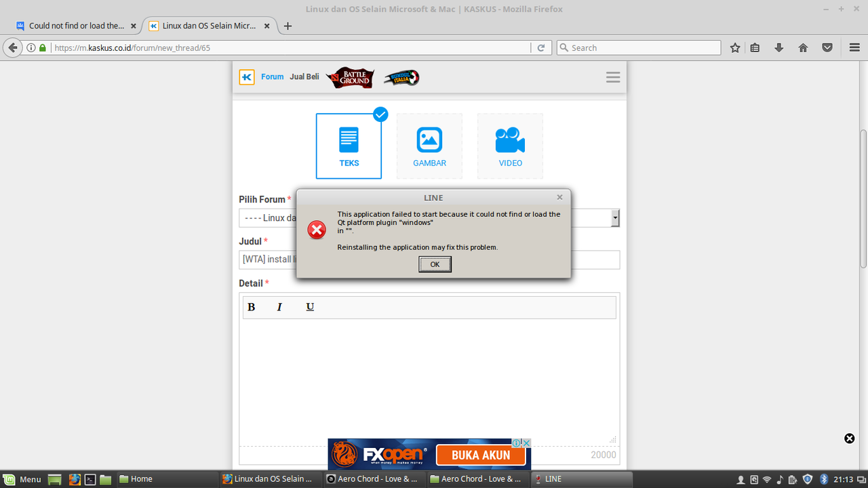
Task: Open the Wi-Fi network tray icon
Action: tap(766, 479)
